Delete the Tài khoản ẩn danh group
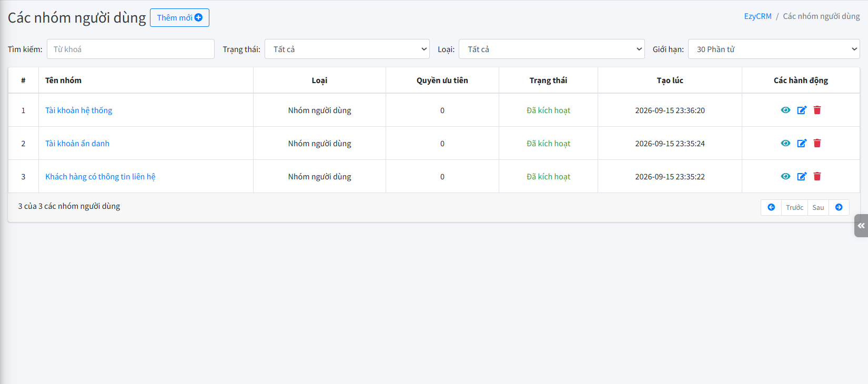 (x=817, y=143)
